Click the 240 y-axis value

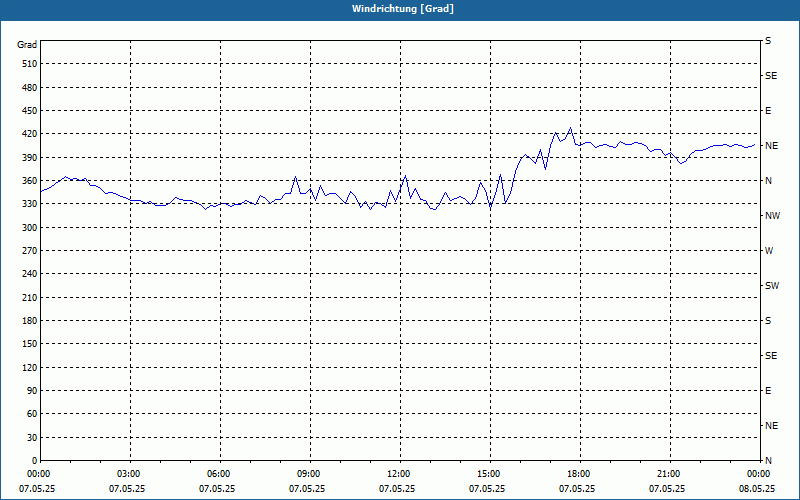pos(30,274)
